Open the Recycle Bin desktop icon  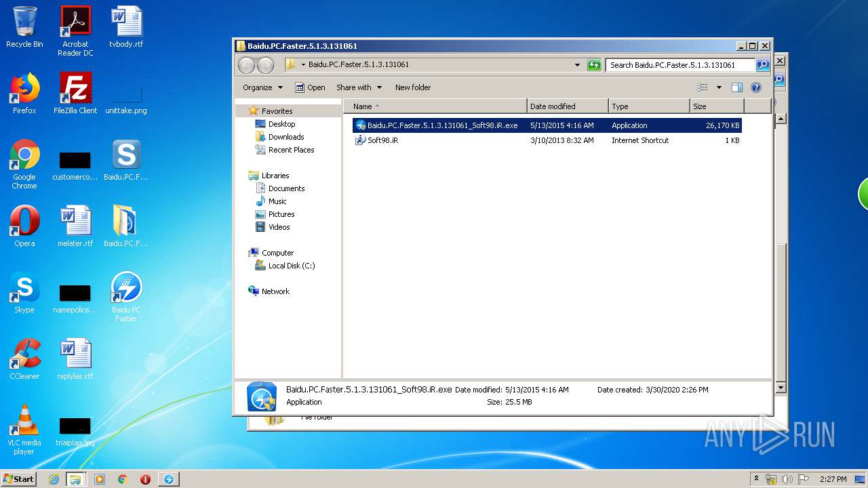coord(24,27)
